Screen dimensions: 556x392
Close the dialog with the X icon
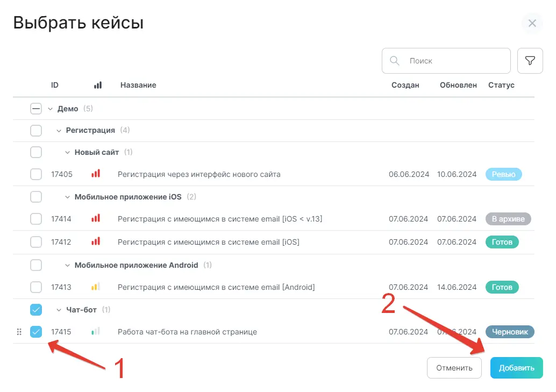[x=532, y=23]
